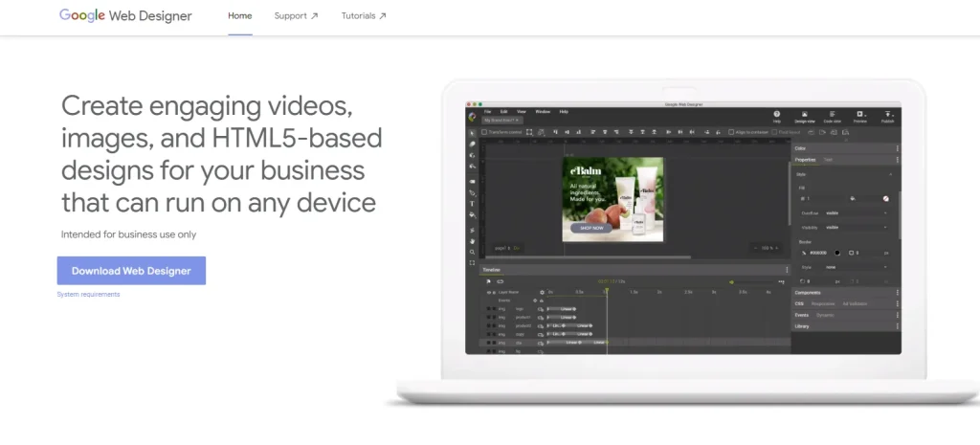Image resolution: width=980 pixels, height=445 pixels.
Task: Switch to Design view
Action: [804, 117]
